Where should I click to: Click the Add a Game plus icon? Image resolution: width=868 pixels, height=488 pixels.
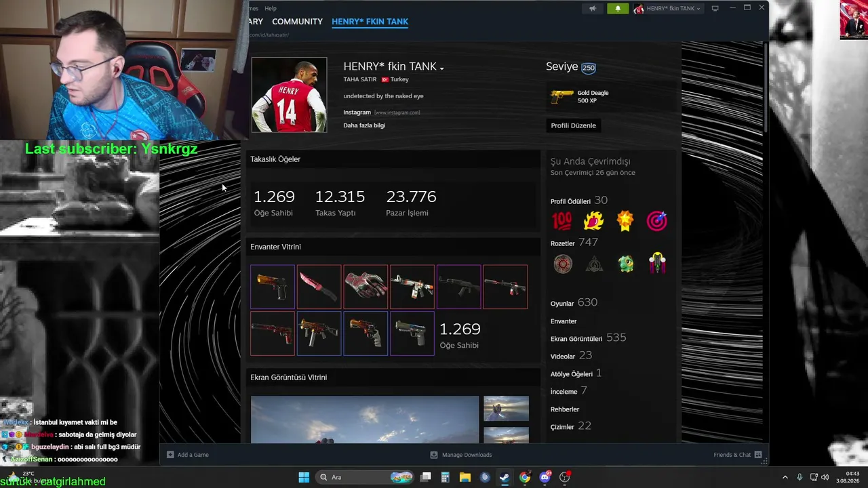(170, 455)
